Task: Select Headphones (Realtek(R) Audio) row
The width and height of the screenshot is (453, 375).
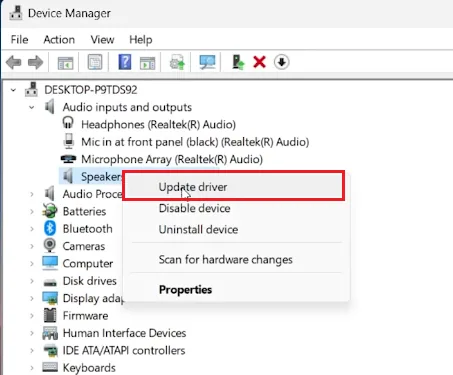Action: click(158, 124)
